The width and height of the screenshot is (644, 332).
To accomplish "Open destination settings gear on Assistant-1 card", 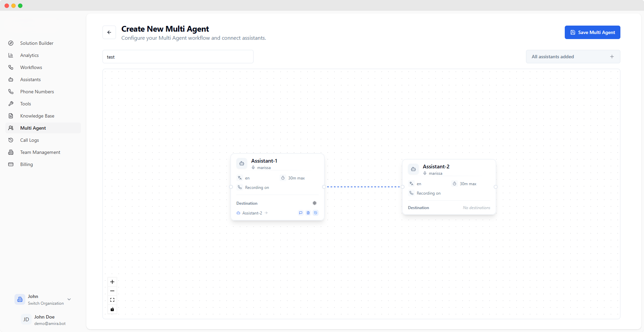I will 314,203.
